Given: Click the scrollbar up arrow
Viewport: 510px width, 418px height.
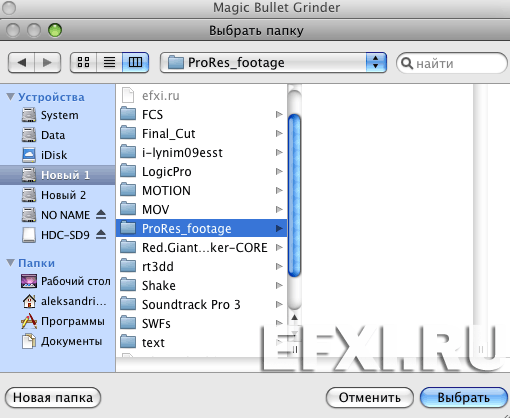Looking at the screenshot, I should (294, 318).
